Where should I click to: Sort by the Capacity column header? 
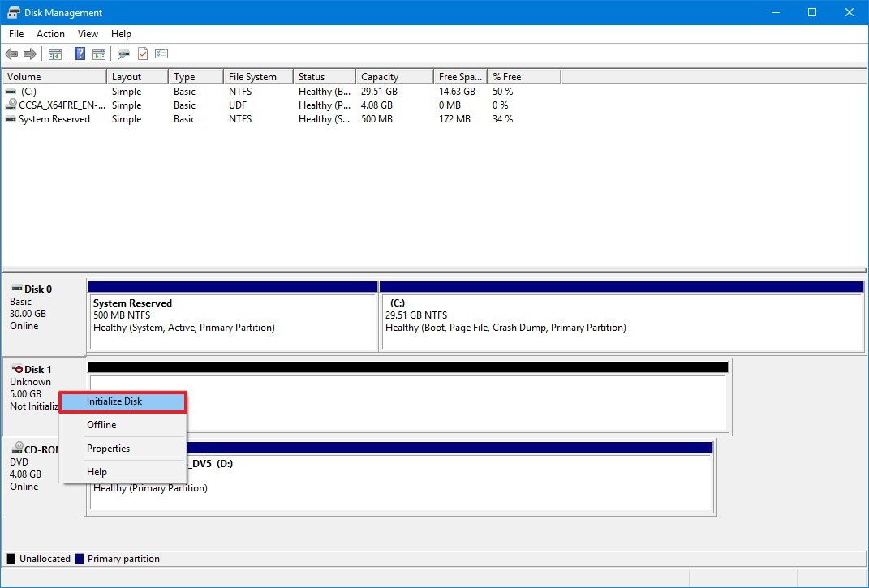[394, 76]
